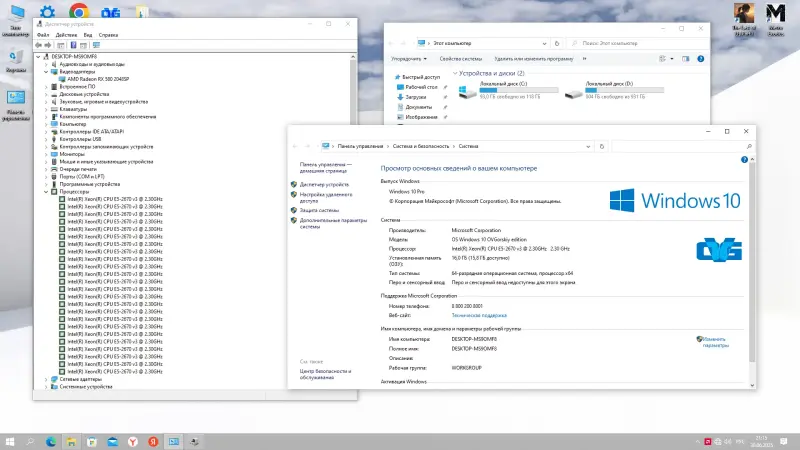Collapse the DESKTOP-MS9OMF8 root node
The image size is (800, 450).
click(x=38, y=57)
